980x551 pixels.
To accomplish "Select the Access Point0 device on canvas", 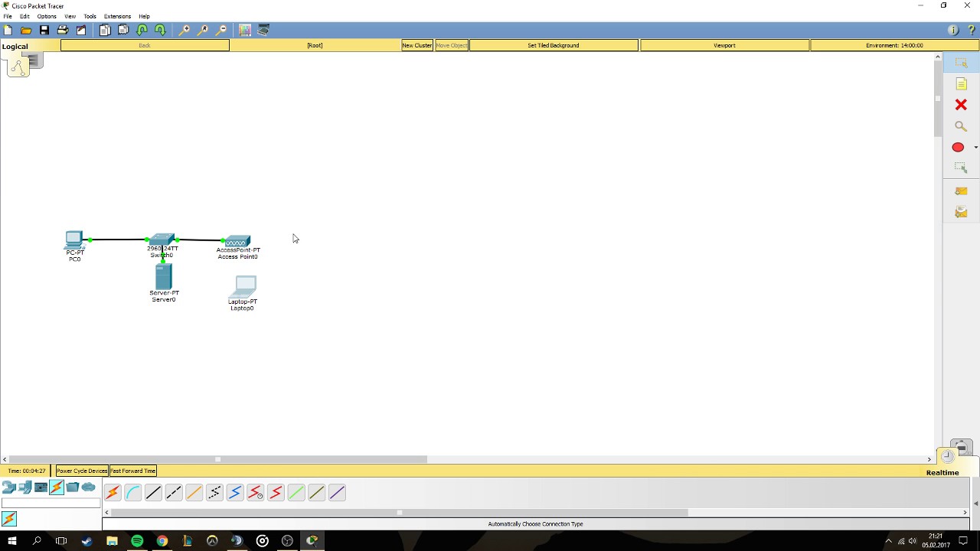I will (x=237, y=241).
